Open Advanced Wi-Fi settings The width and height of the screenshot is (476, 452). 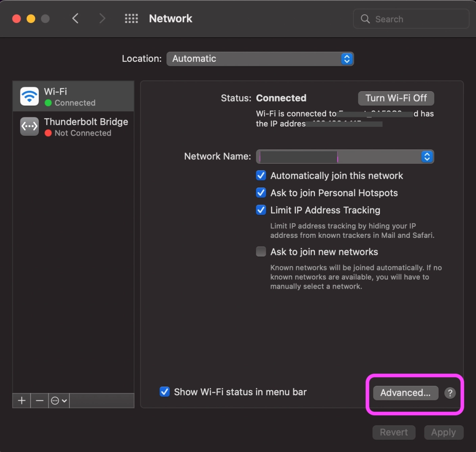[405, 393]
